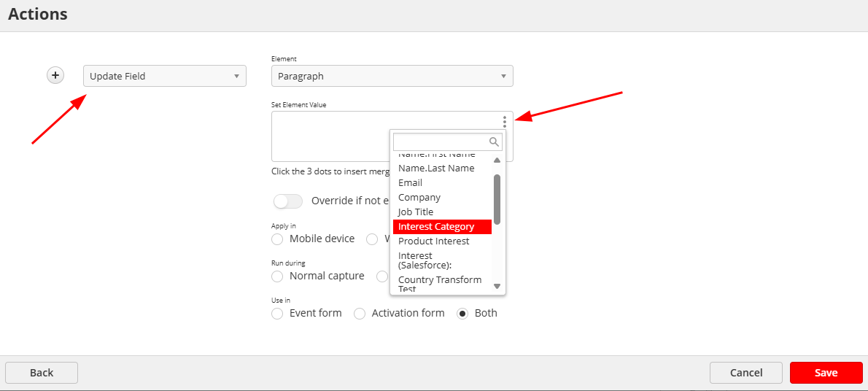Select the Activation form radio button
Viewport: 868px width, 391px height.
pyautogui.click(x=360, y=314)
